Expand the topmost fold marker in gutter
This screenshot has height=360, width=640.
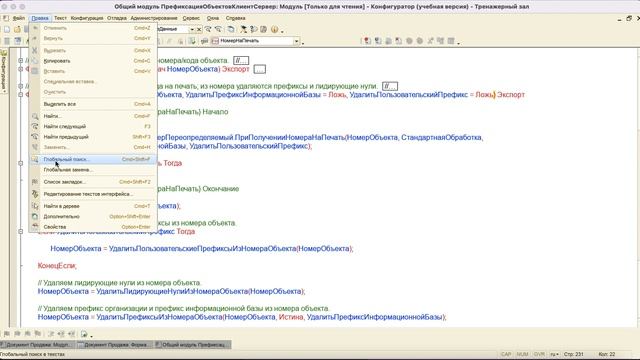coord(21,60)
